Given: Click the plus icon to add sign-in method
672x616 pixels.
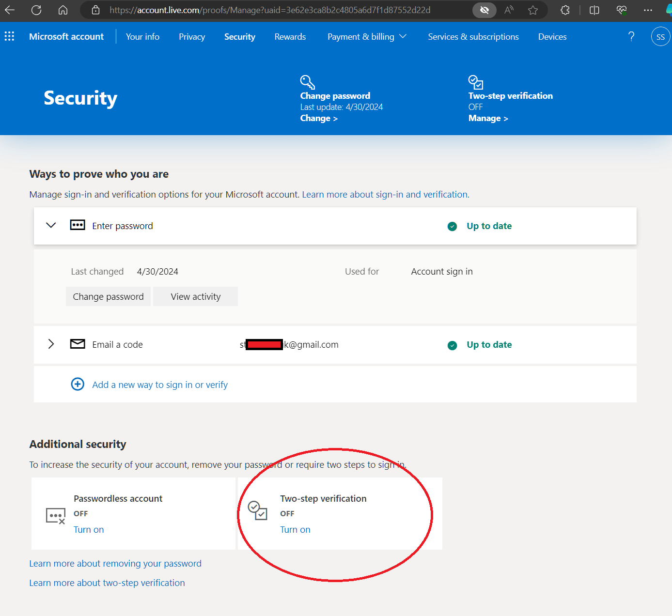Looking at the screenshot, I should pos(78,384).
